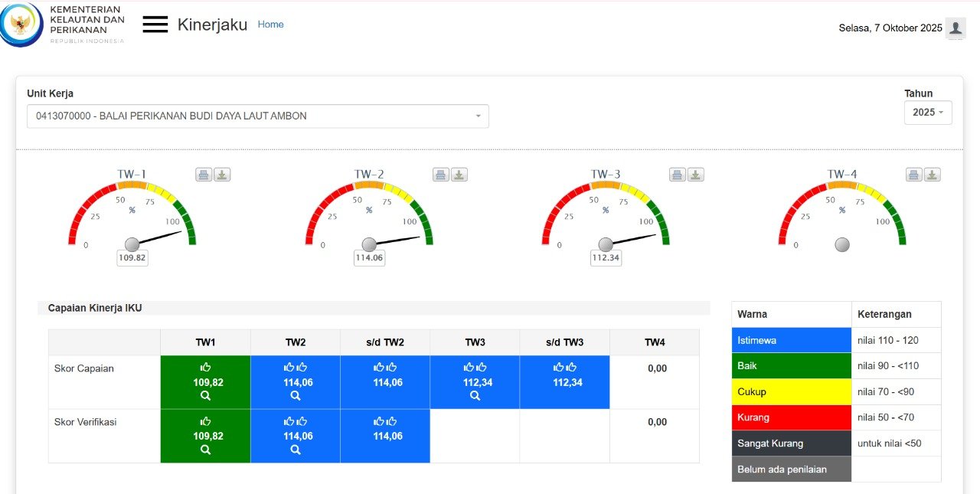
Task: Open user profile avatar icon
Action: pos(955,28)
